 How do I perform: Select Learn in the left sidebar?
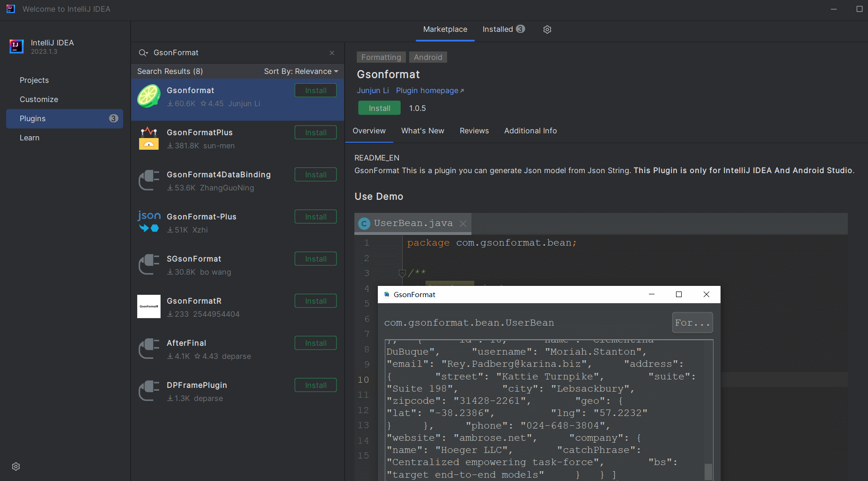click(29, 138)
